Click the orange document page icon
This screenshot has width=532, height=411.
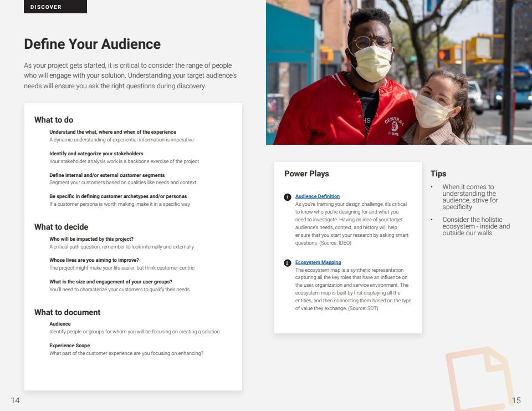(479, 377)
